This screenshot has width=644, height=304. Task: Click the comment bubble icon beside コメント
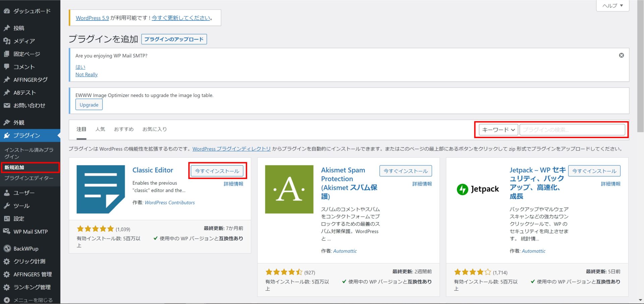(x=7, y=67)
